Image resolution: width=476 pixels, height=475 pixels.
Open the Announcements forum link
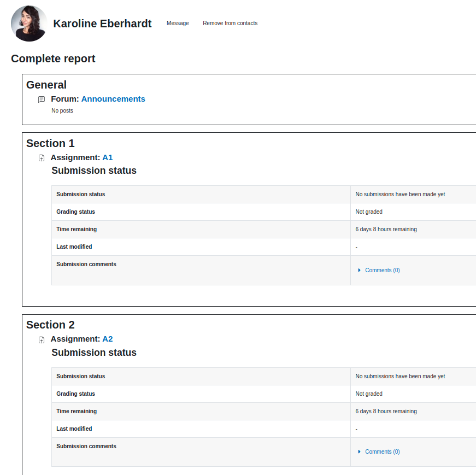113,99
